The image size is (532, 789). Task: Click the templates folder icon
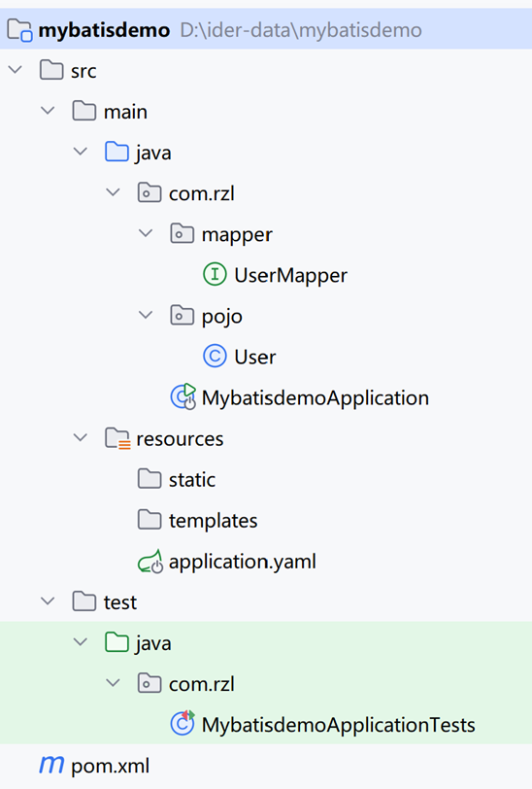(150, 520)
